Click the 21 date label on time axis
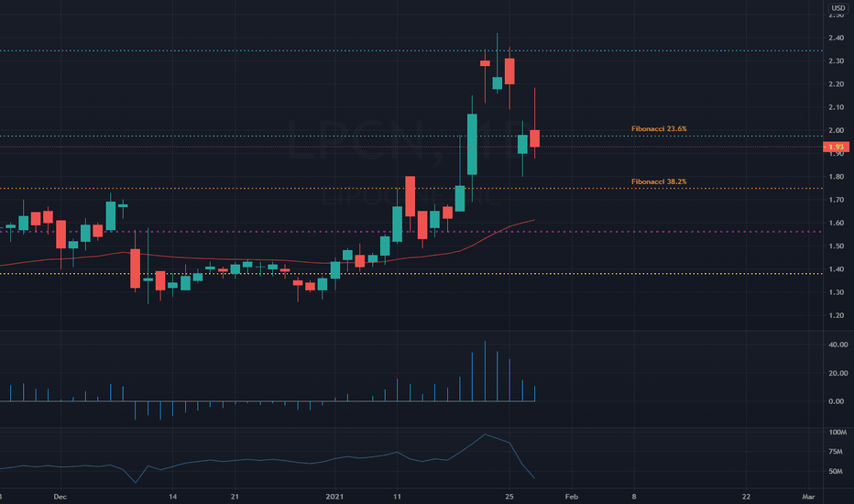The image size is (854, 504). (x=235, y=497)
